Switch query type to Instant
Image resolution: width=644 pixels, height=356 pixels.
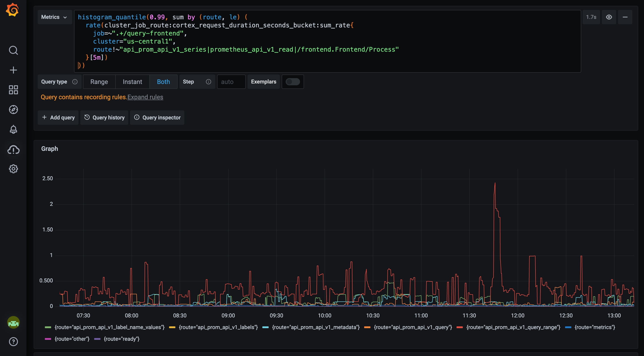[x=132, y=81]
